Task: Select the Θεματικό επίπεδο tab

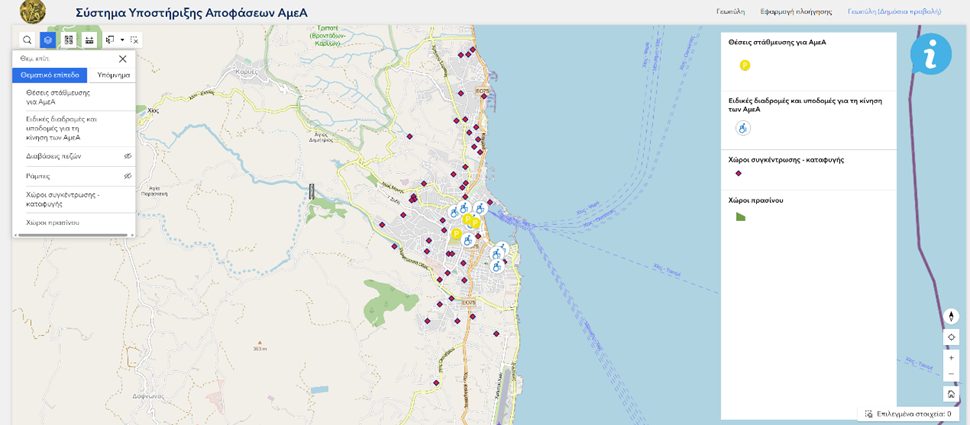Action: point(50,75)
